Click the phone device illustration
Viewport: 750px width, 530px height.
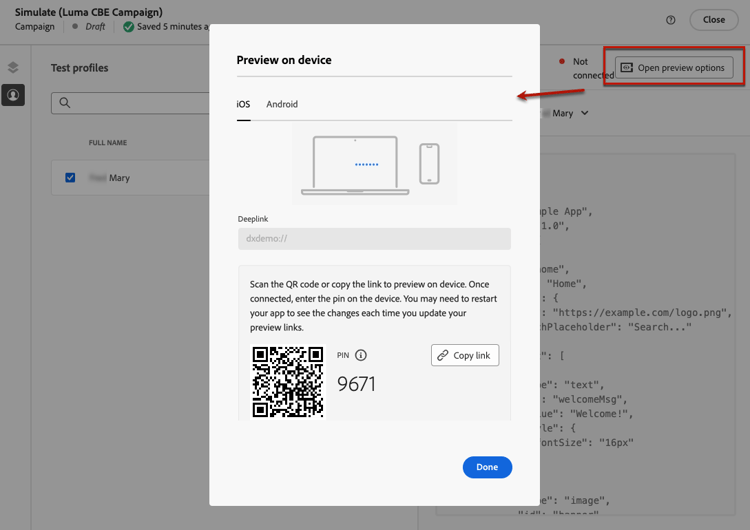429,164
